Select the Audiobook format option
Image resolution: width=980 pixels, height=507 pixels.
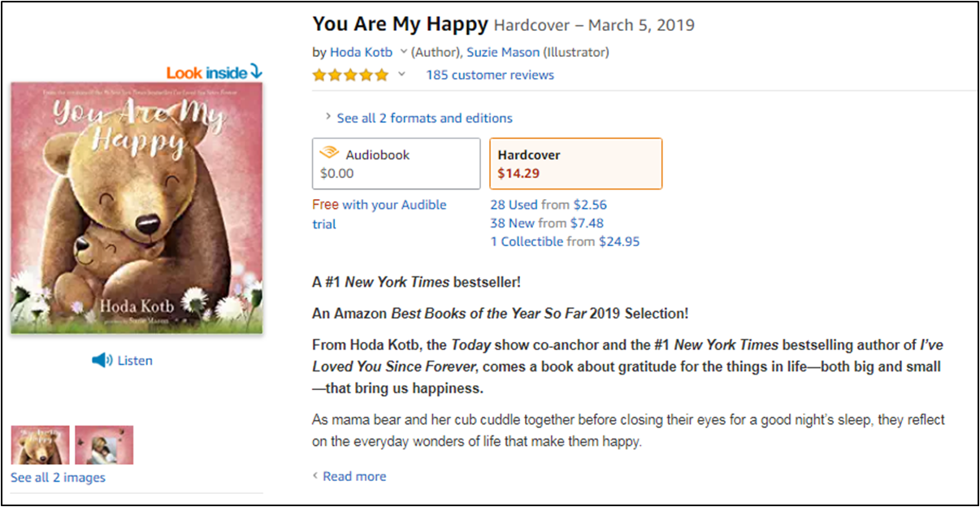point(396,163)
